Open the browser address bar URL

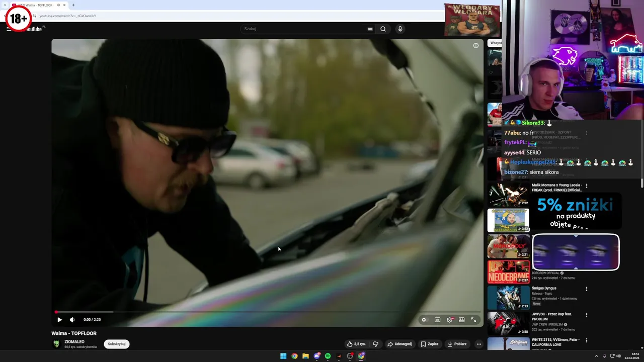click(x=68, y=16)
